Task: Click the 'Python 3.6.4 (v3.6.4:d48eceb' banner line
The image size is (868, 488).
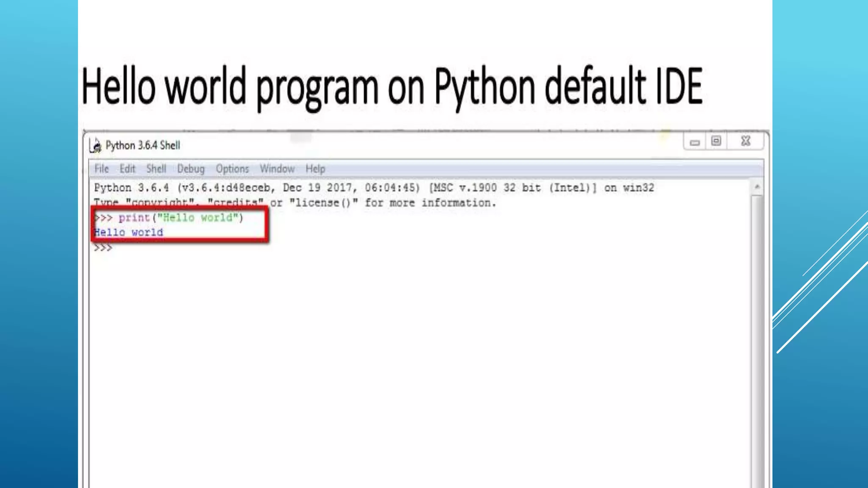Action: click(374, 188)
